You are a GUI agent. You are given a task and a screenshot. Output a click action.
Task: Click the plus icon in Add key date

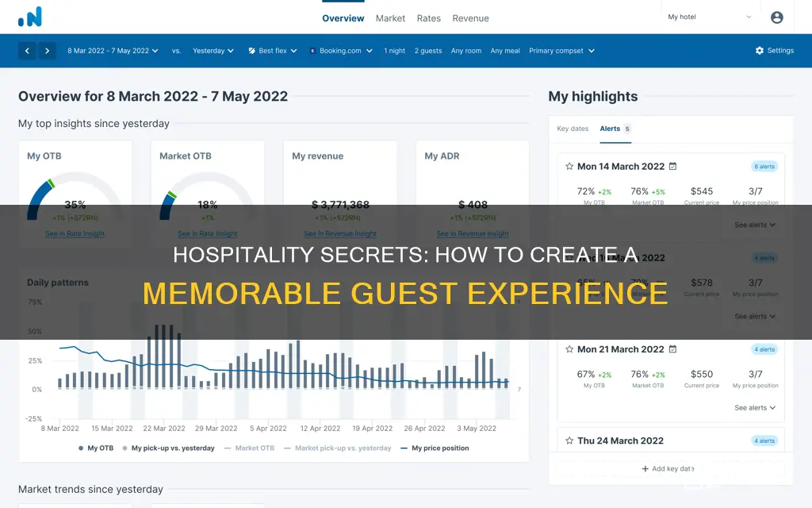point(645,468)
